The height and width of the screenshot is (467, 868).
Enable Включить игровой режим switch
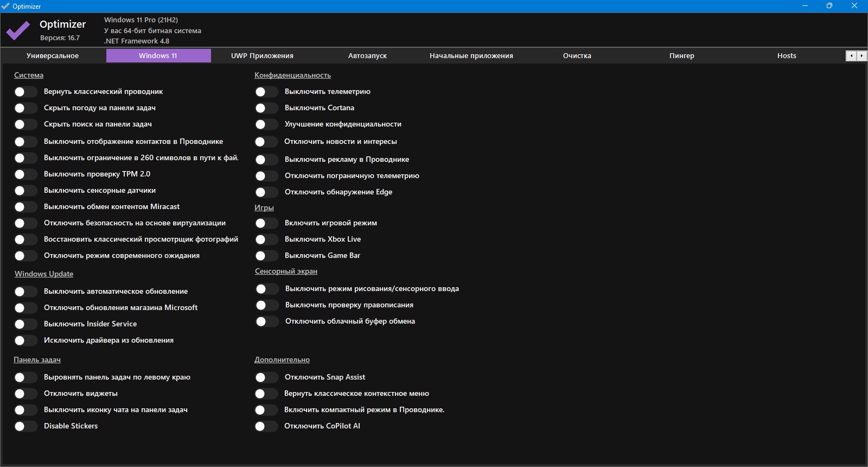pyautogui.click(x=266, y=223)
